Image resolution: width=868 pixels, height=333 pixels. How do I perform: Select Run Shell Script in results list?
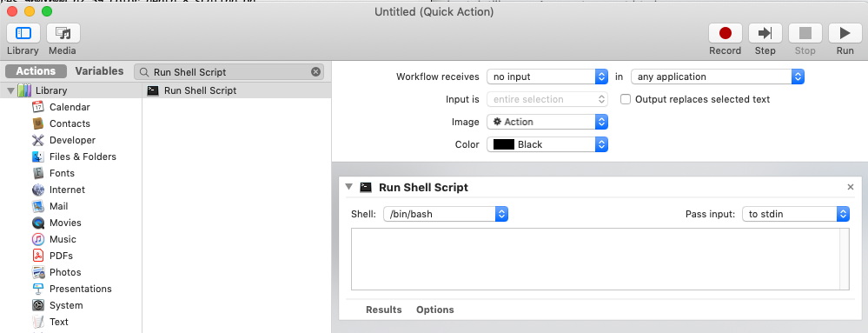tap(236, 90)
